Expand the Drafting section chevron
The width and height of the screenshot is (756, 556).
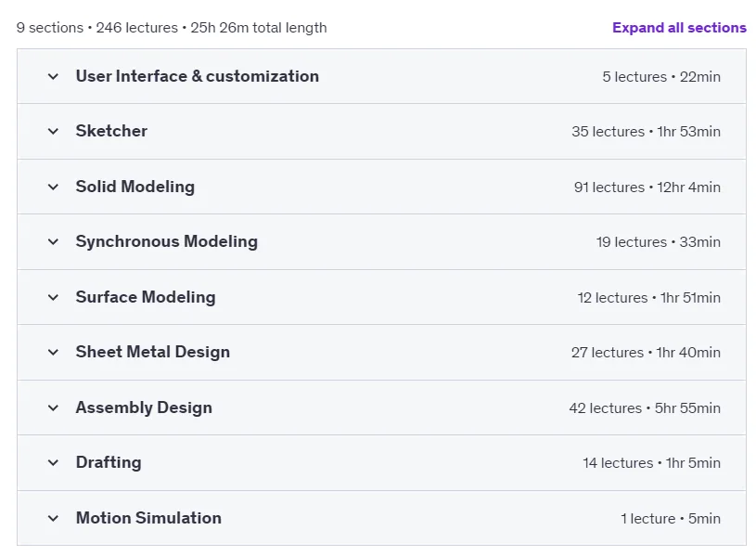[53, 463]
